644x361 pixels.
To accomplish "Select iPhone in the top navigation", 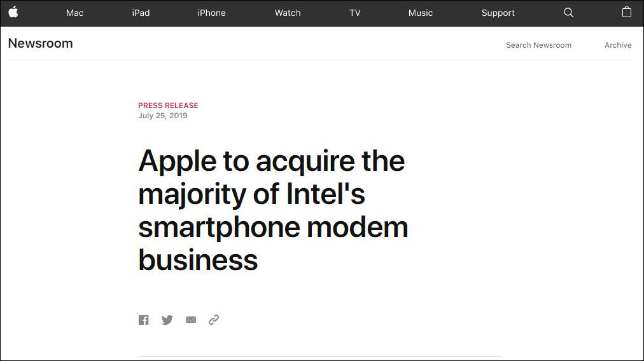I will pyautogui.click(x=211, y=13).
